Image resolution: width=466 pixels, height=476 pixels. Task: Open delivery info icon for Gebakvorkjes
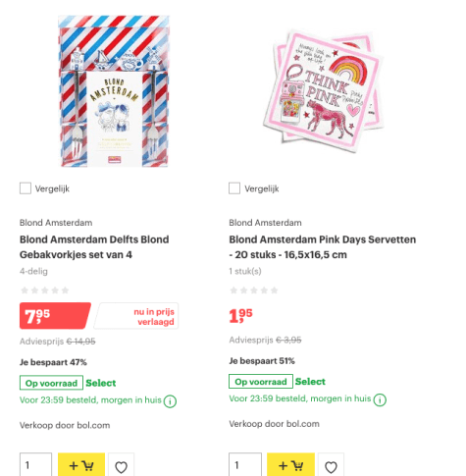[x=170, y=400]
